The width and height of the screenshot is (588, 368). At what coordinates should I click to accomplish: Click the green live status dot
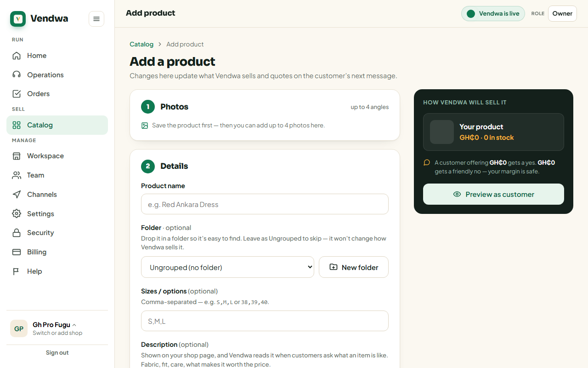471,14
